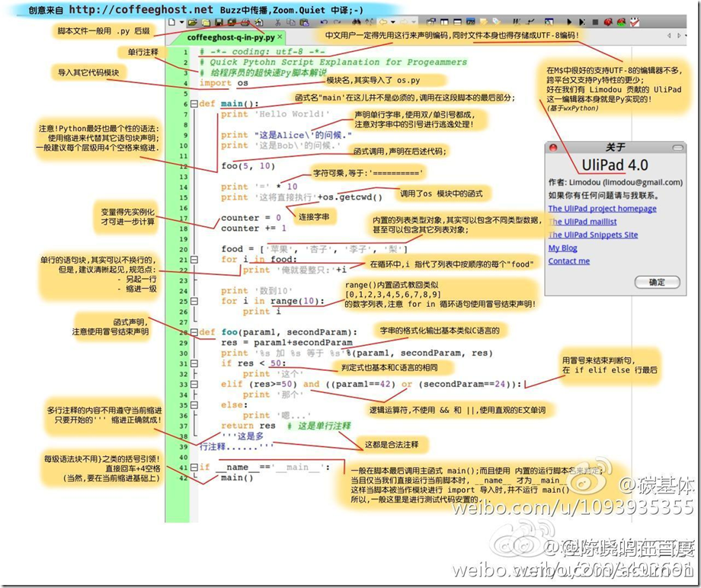This screenshot has width=701, height=588.
Task: Open the New file dropdown arrow
Action: click(x=182, y=22)
